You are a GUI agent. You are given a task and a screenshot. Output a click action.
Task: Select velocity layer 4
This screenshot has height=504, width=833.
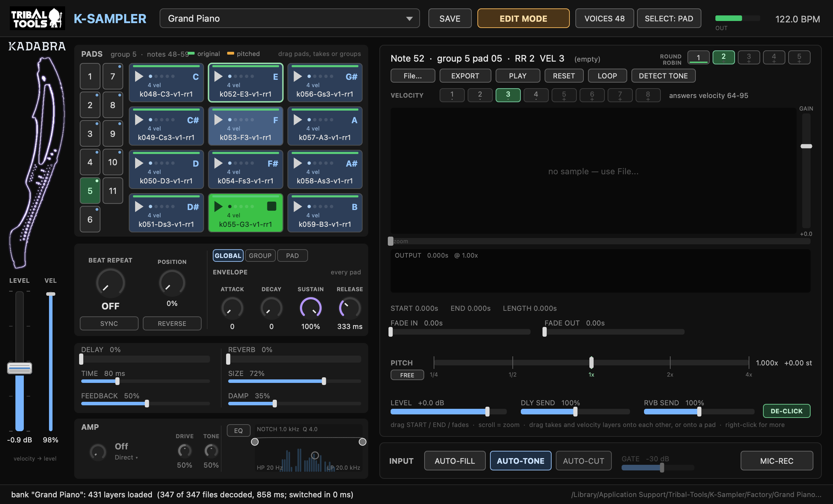click(536, 95)
